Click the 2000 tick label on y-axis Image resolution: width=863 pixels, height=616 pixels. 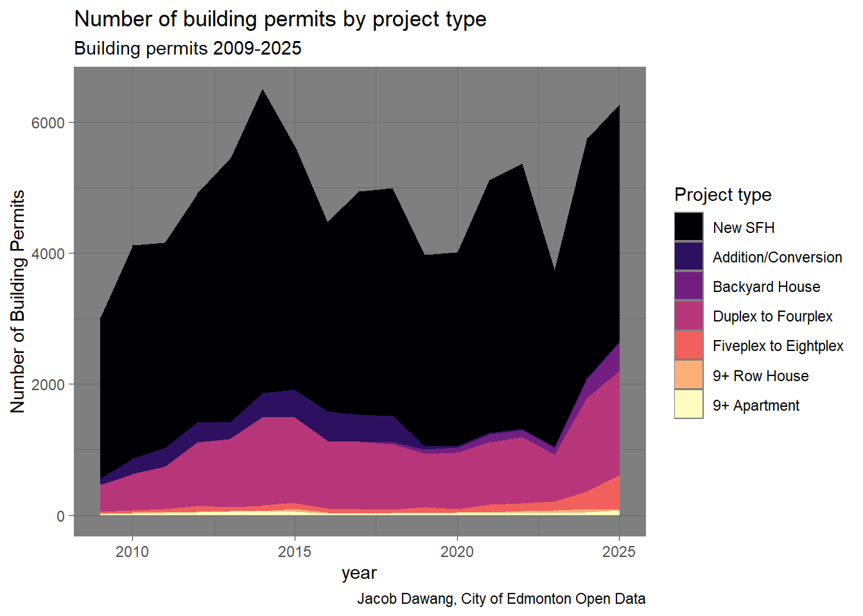tap(48, 384)
